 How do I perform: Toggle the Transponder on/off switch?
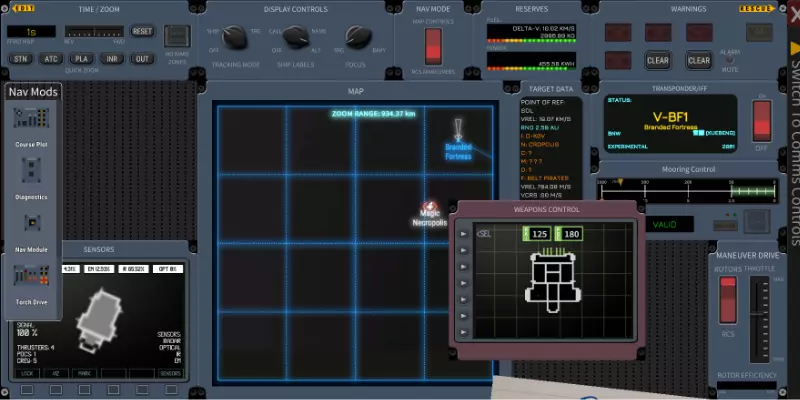[x=762, y=122]
